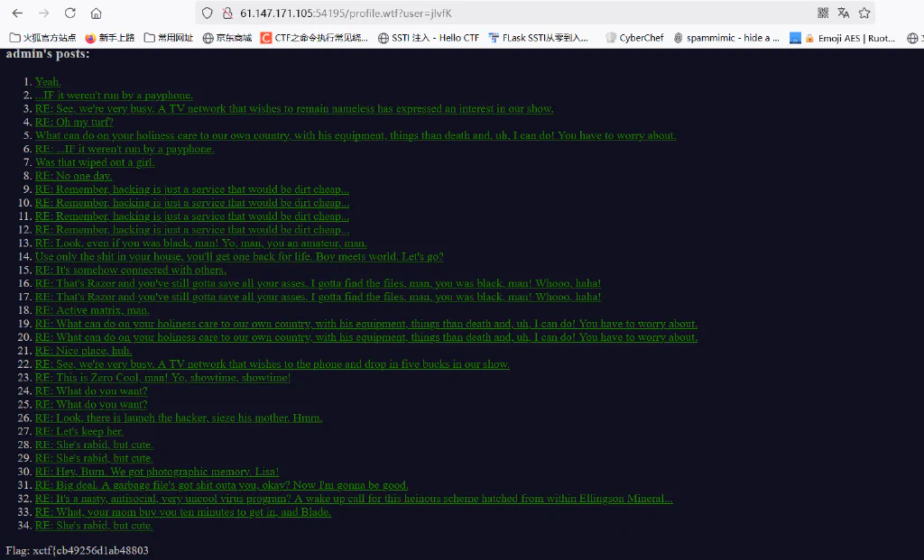The width and height of the screenshot is (924, 560).
Task: Open post 28 'RE: She's rabid, but cute.'
Action: [94, 445]
